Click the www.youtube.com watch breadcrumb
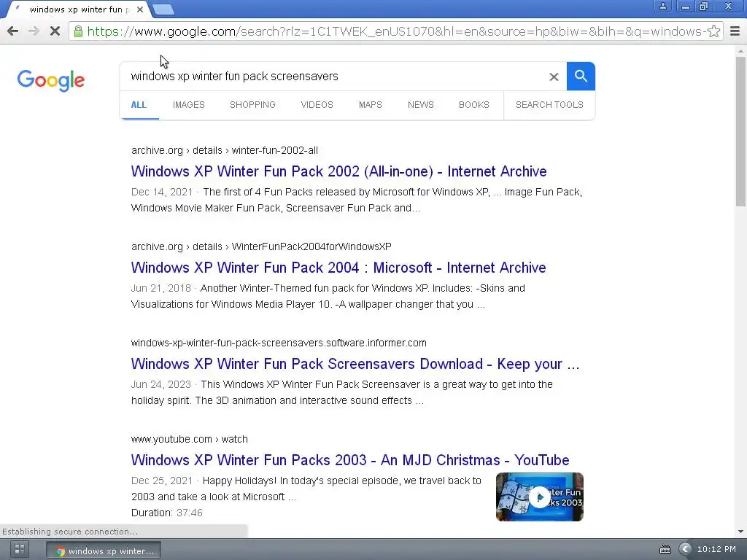The height and width of the screenshot is (560, 747). [189, 439]
